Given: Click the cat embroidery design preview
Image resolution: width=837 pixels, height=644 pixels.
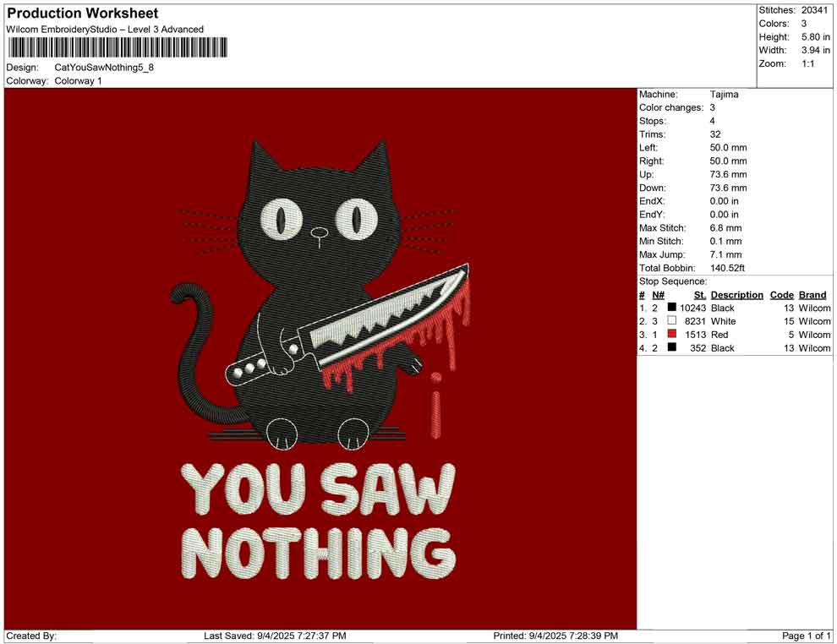Looking at the screenshot, I should (320, 358).
